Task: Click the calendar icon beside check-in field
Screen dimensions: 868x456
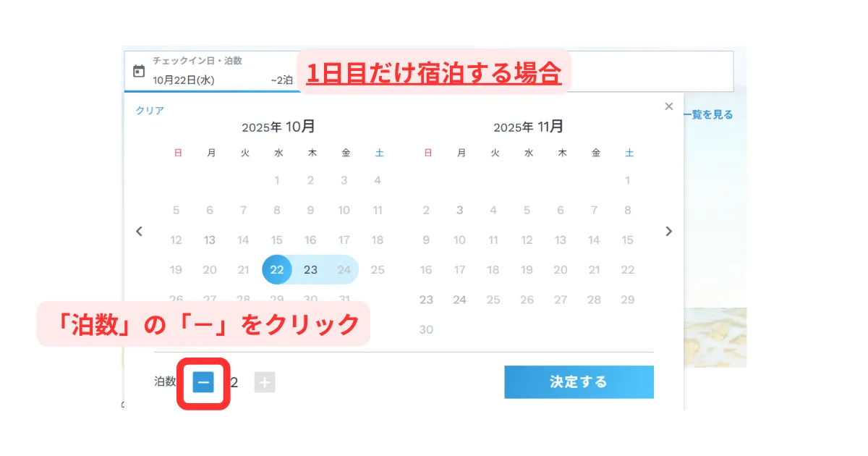Action: [139, 71]
